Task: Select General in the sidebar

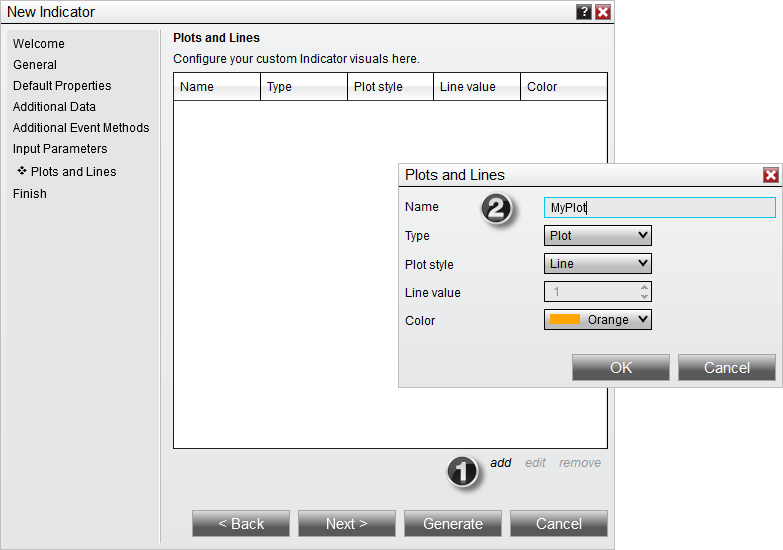Action: click(35, 65)
